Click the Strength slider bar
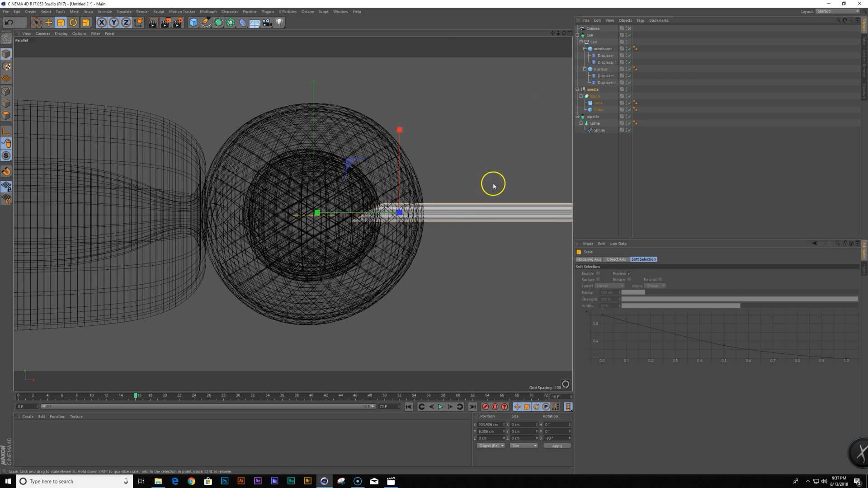 pos(739,299)
